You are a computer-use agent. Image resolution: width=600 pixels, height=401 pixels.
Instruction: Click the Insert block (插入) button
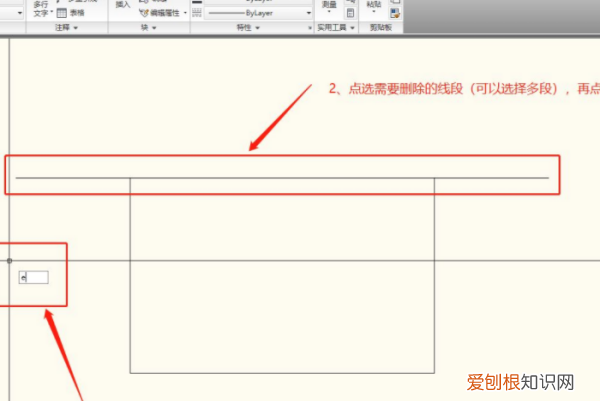[122, 6]
